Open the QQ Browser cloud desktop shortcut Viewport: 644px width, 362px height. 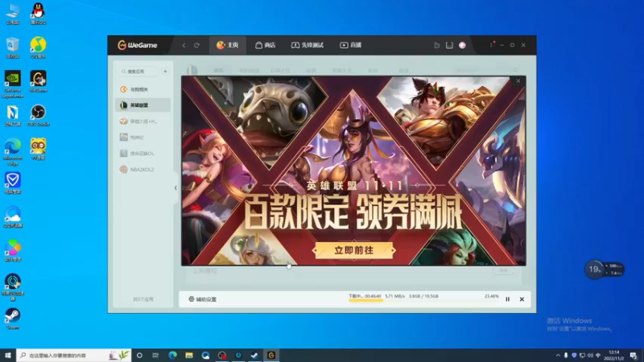pyautogui.click(x=13, y=216)
